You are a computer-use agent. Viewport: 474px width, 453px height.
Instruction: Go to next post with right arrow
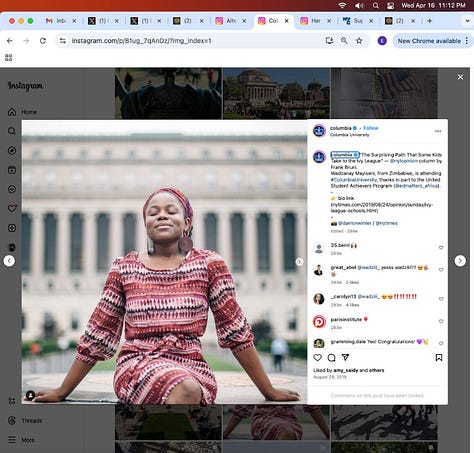pyautogui.click(x=460, y=261)
